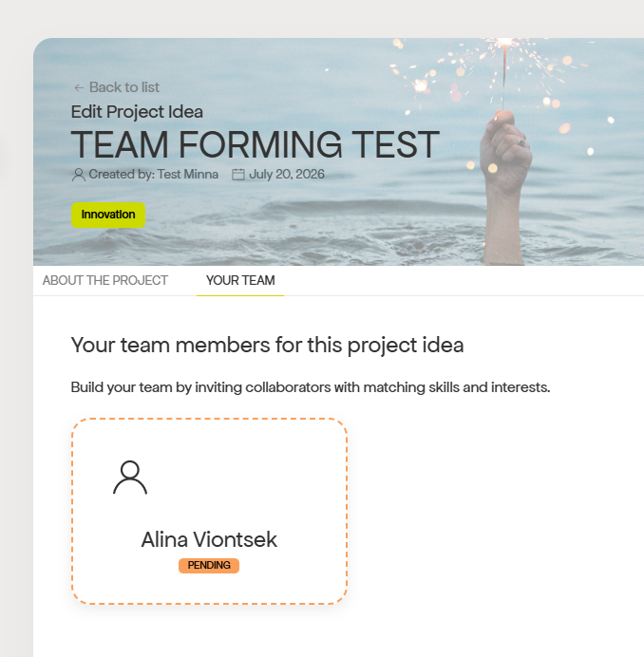Image resolution: width=644 pixels, height=657 pixels.
Task: Select the Innovation category tag
Action: [x=108, y=215]
